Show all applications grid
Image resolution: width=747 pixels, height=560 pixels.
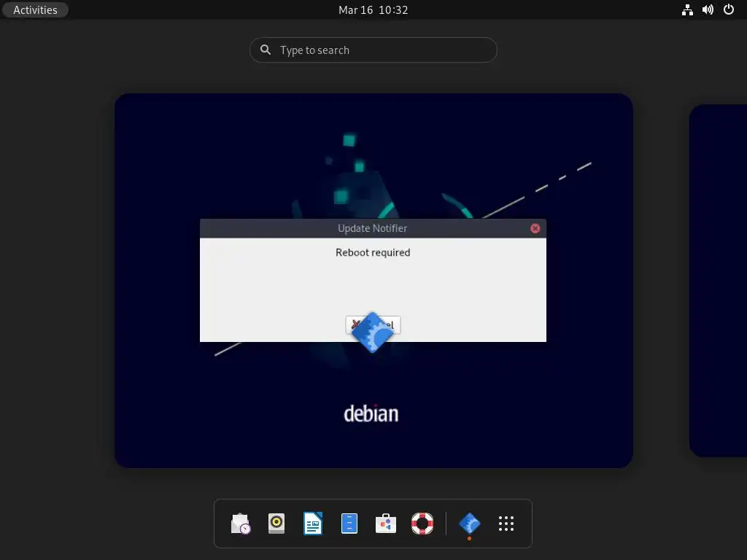506,524
